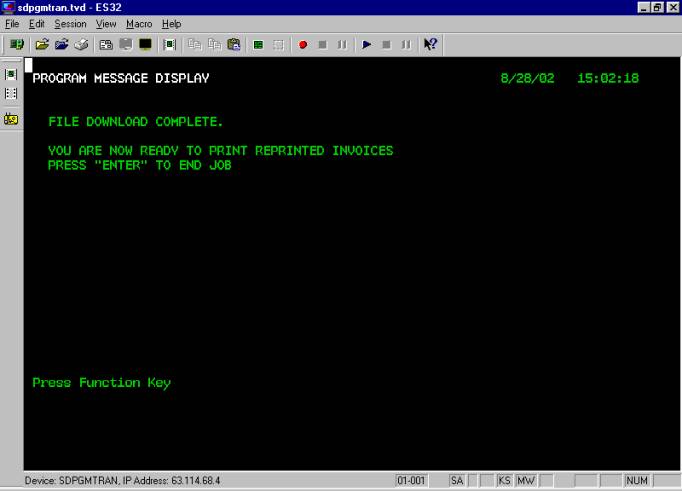Click the stop recording square button

(323, 44)
